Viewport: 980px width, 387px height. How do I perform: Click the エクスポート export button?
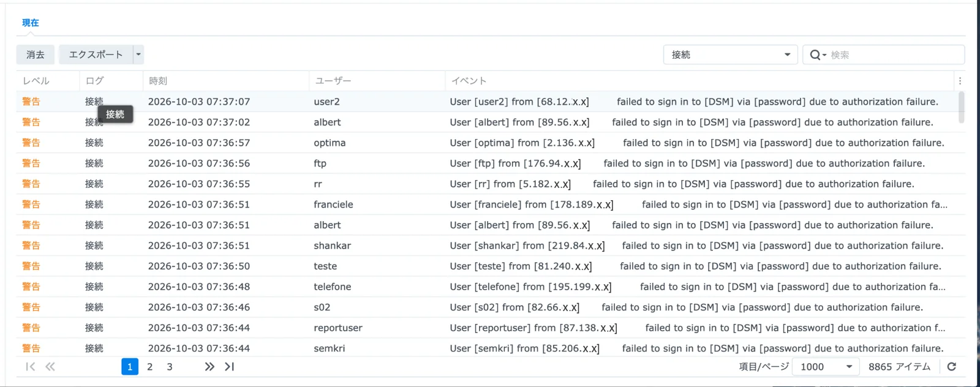click(x=96, y=54)
